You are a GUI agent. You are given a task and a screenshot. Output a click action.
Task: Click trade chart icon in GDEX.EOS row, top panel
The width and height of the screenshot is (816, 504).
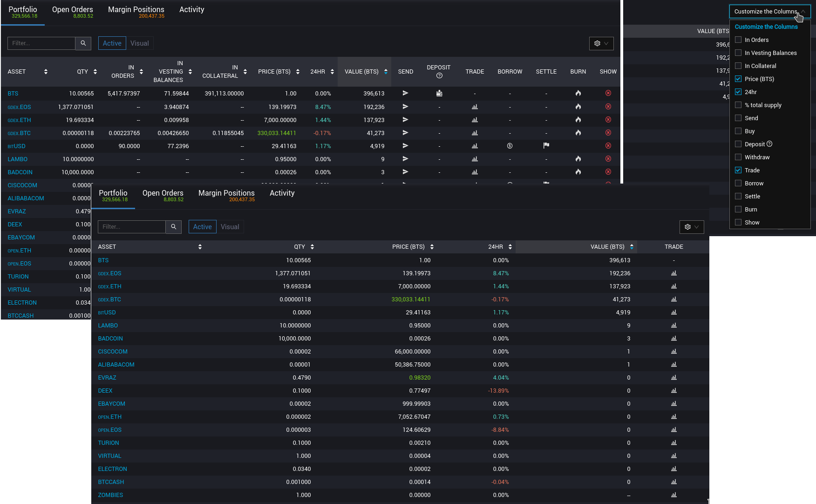475,107
